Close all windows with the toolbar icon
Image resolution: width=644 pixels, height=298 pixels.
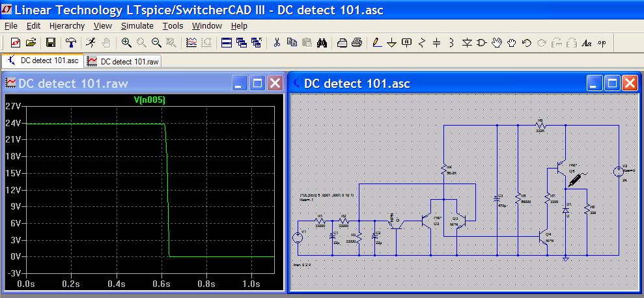coord(257,42)
